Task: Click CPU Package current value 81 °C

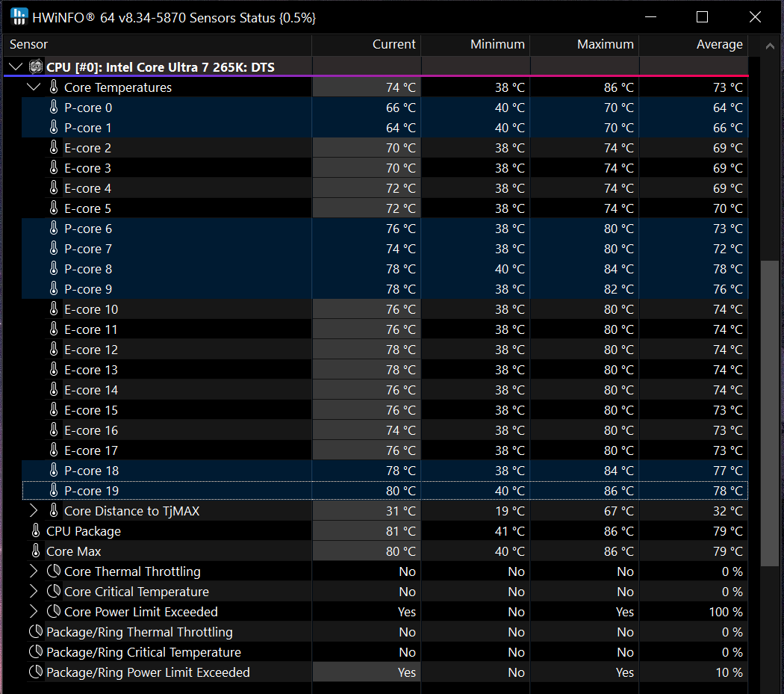Action: (x=400, y=531)
